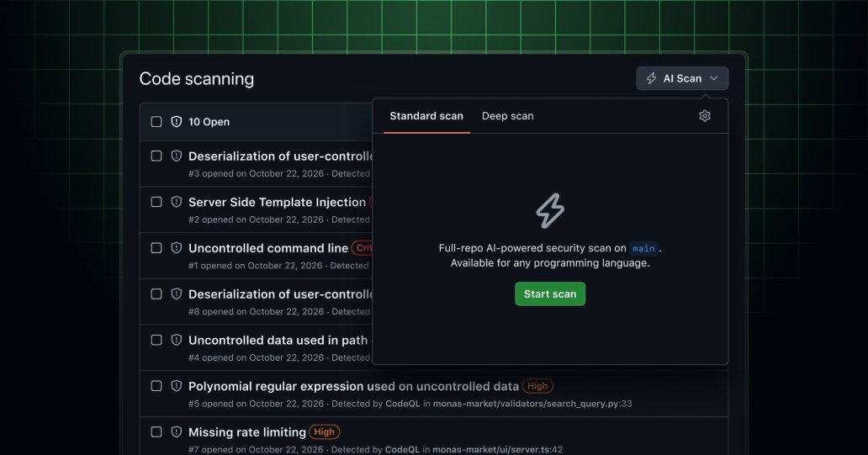Click CodeQL in the Missing rate limiting row

pyautogui.click(x=402, y=449)
